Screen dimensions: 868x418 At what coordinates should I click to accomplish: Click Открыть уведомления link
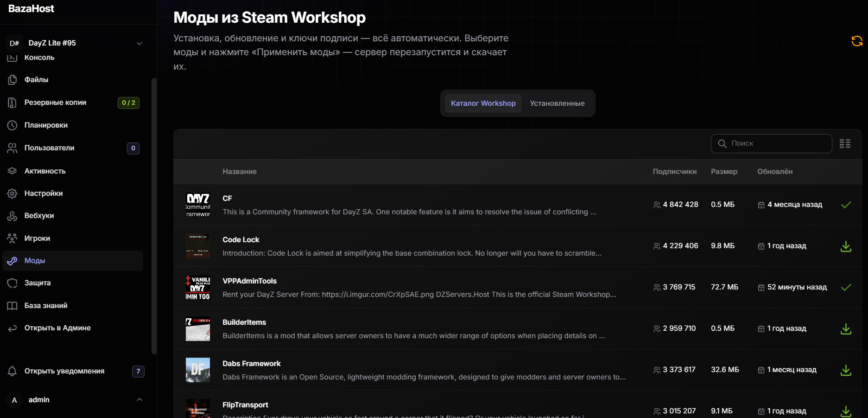tap(64, 371)
